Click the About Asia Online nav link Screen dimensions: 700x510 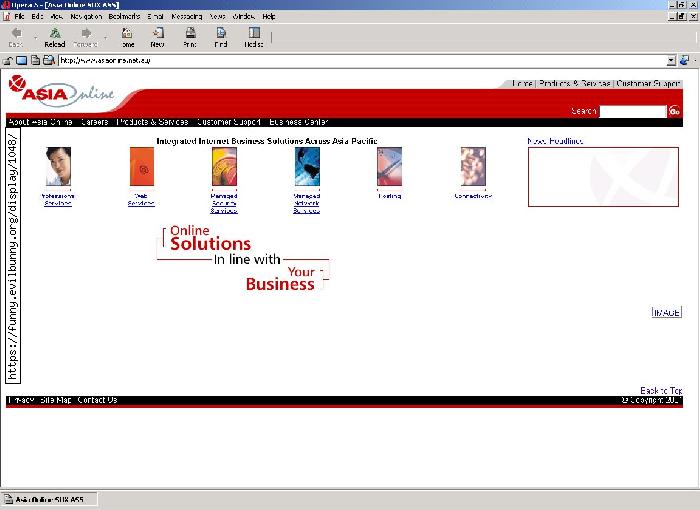40,122
